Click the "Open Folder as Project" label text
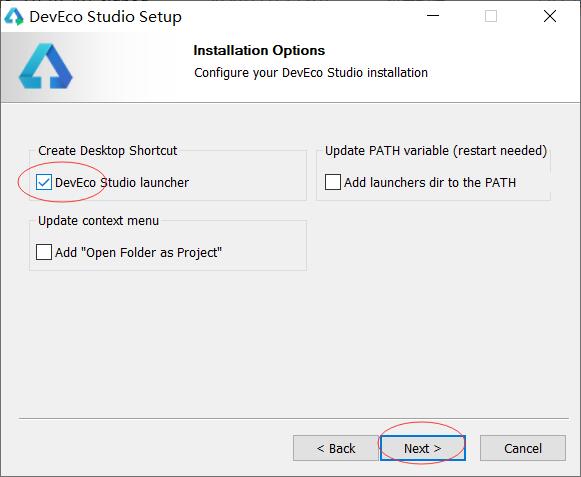The width and height of the screenshot is (581, 477). 139,253
